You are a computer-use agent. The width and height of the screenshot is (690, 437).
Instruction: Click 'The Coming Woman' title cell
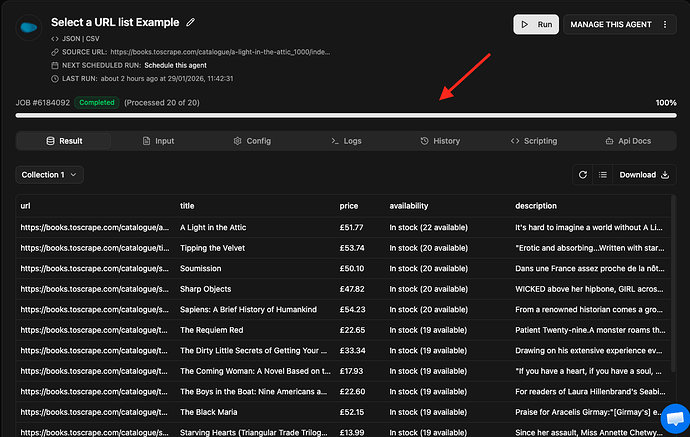tap(255, 371)
